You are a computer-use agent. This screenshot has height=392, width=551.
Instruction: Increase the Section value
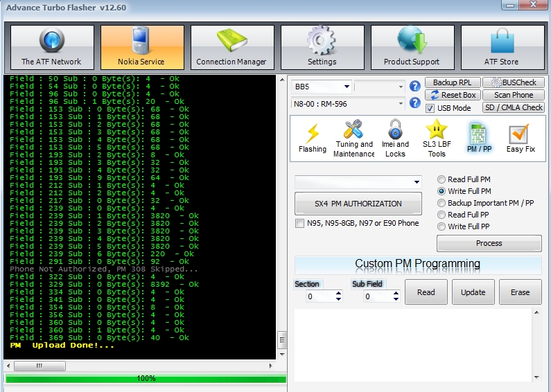click(338, 293)
